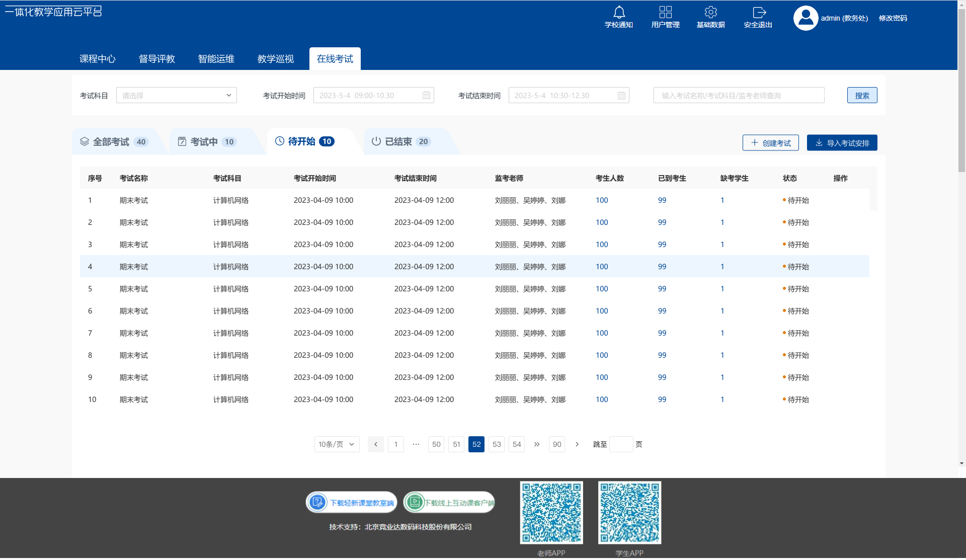Switch to 督导评教 tab
Image resolution: width=966 pixels, height=560 pixels.
(157, 59)
